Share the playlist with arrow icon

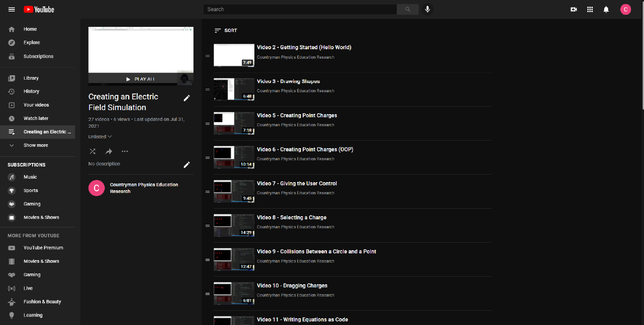108,151
